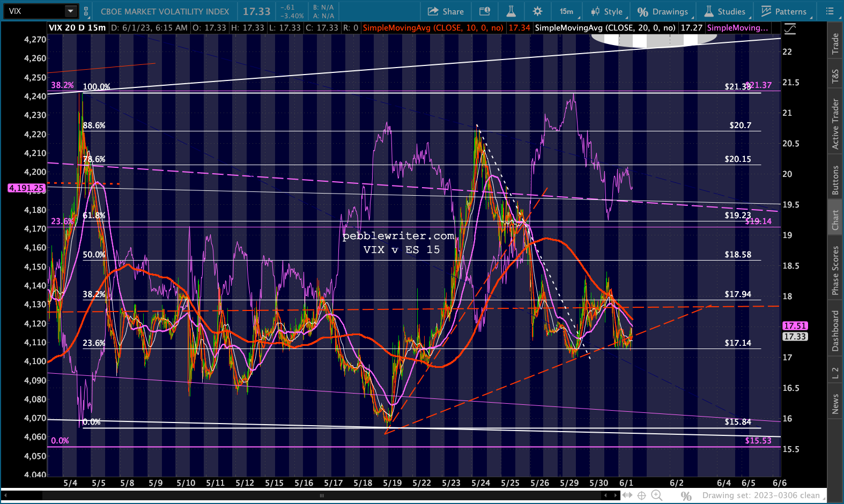Toggle the expand-arrows icon in bottom bar
This screenshot has height=504, width=844.
pyautogui.click(x=626, y=495)
